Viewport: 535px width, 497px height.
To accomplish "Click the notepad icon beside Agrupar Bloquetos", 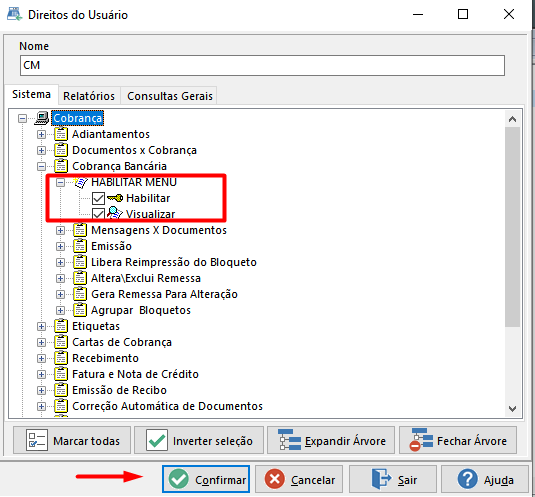I will [80, 310].
